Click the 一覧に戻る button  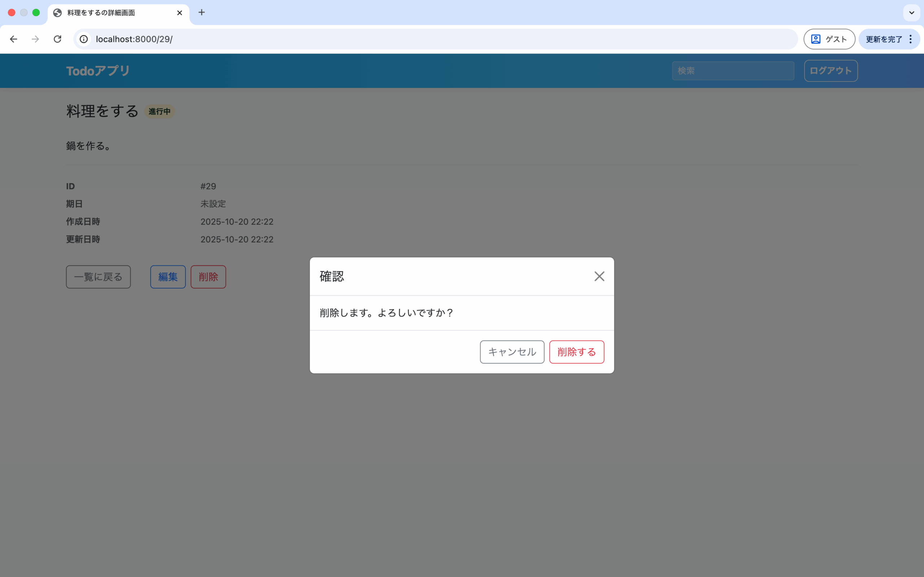pos(98,277)
